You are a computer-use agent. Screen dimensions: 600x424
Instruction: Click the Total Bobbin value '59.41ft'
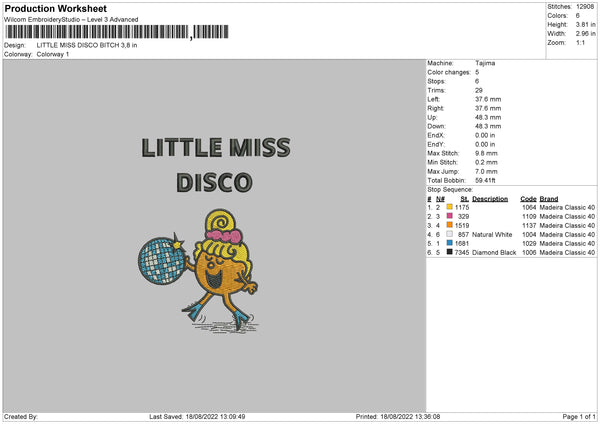point(486,181)
